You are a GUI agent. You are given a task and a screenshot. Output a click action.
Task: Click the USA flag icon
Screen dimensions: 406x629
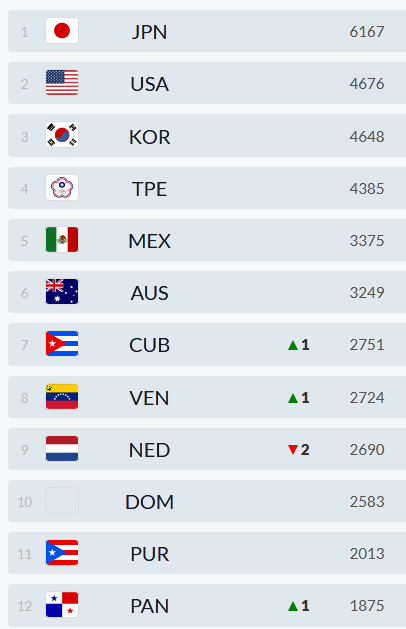coord(62,83)
